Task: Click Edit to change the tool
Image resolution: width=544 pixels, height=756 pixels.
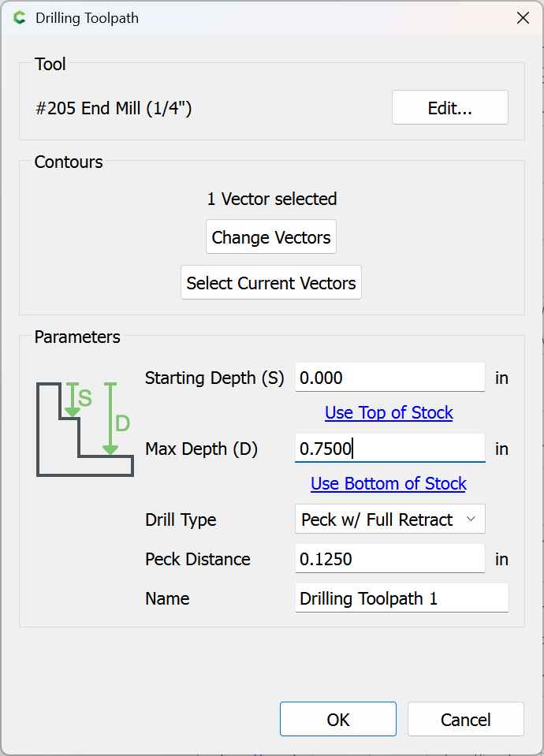Action: pyautogui.click(x=449, y=108)
